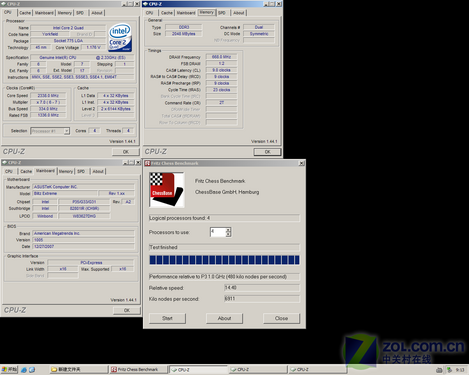
Task: Decrease Processors to use with the down arrow
Action: 228,234
